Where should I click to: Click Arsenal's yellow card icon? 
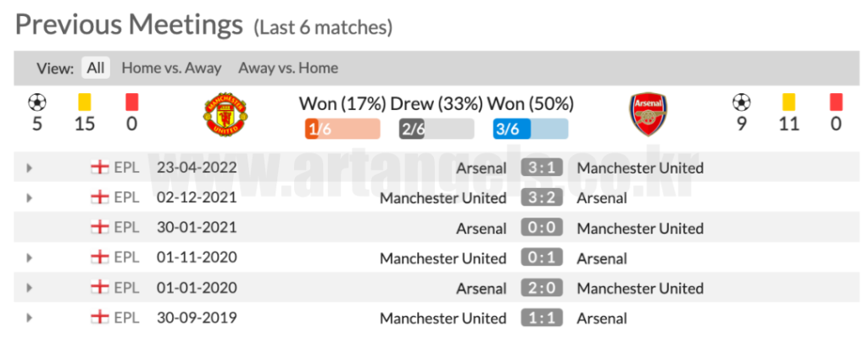[788, 102]
